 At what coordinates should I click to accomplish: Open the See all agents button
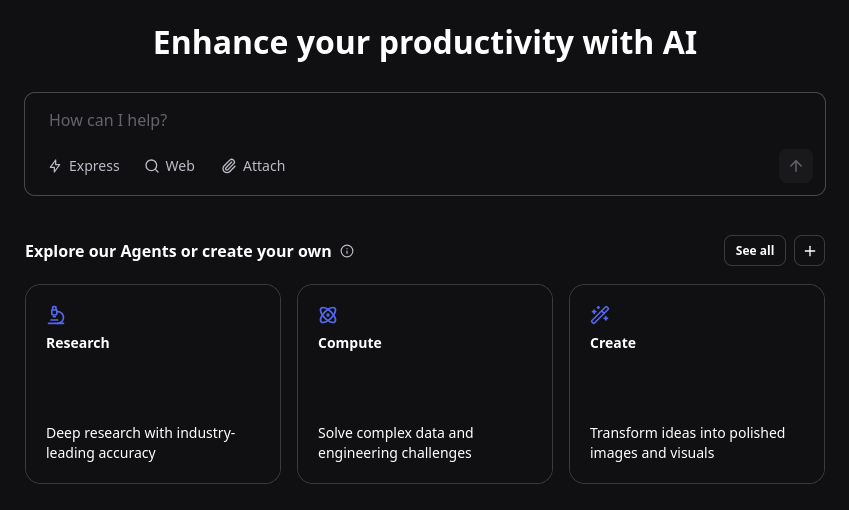pyautogui.click(x=755, y=251)
